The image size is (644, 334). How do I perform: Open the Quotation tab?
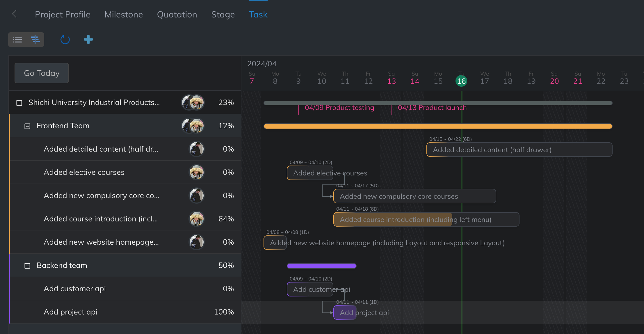click(x=177, y=15)
